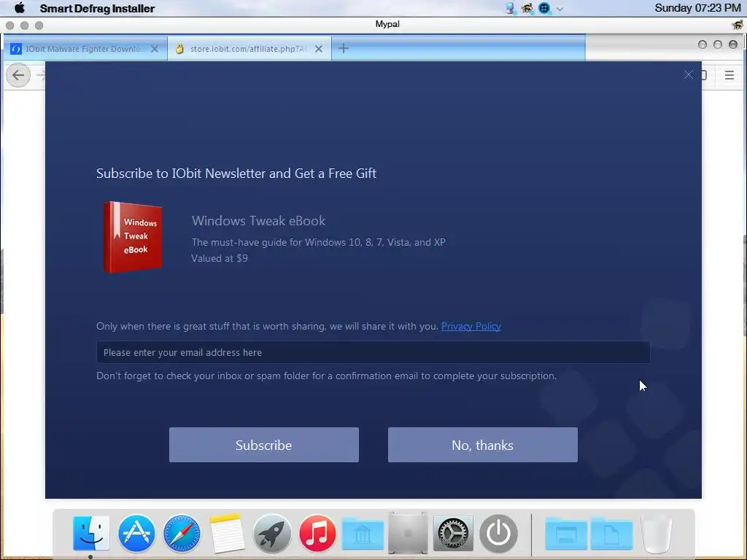Viewport: 747px width, 560px height.
Task: Open the Trash in dock
Action: pyautogui.click(x=657, y=533)
